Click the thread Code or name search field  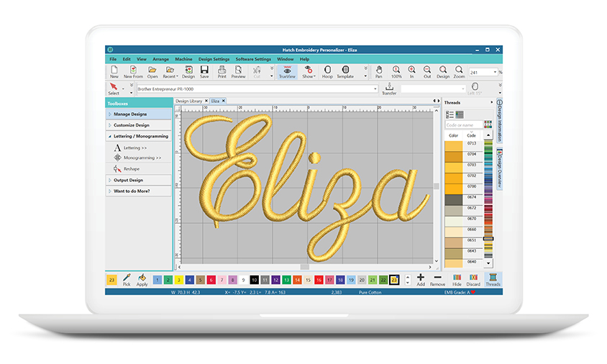click(464, 125)
